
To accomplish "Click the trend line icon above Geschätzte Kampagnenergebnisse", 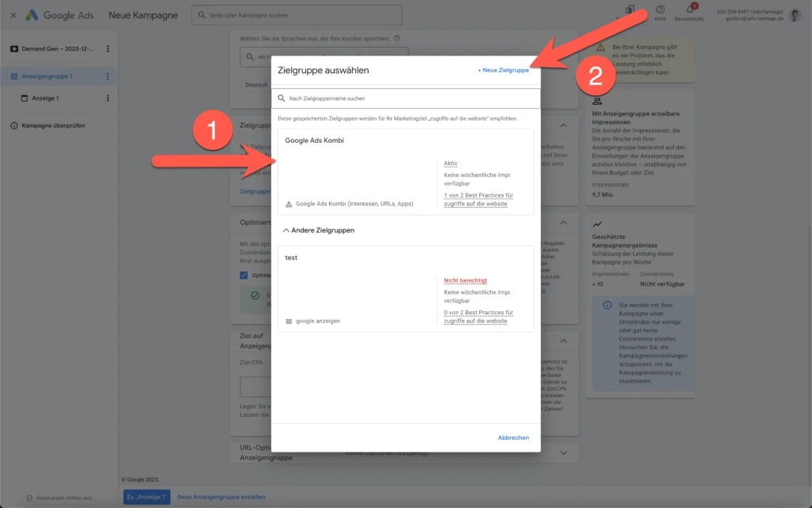I will (597, 225).
